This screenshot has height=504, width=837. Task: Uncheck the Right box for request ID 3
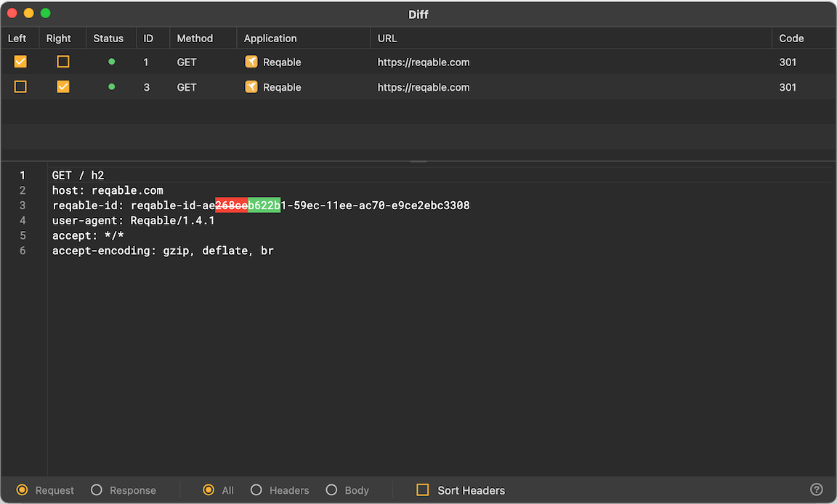tap(63, 86)
